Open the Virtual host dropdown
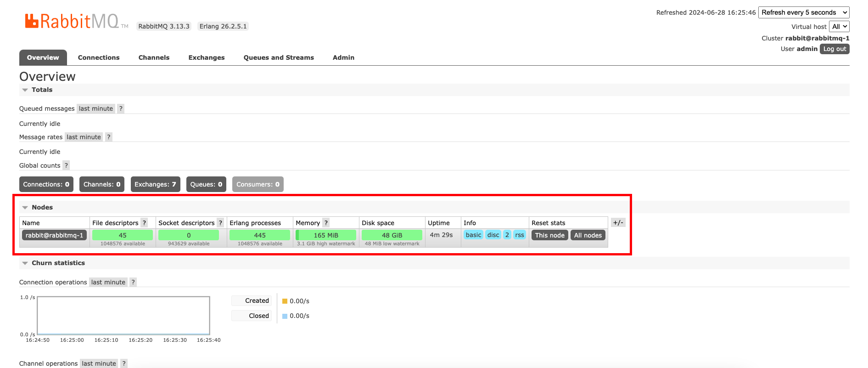Viewport: 868px width, 368px height. pyautogui.click(x=839, y=27)
